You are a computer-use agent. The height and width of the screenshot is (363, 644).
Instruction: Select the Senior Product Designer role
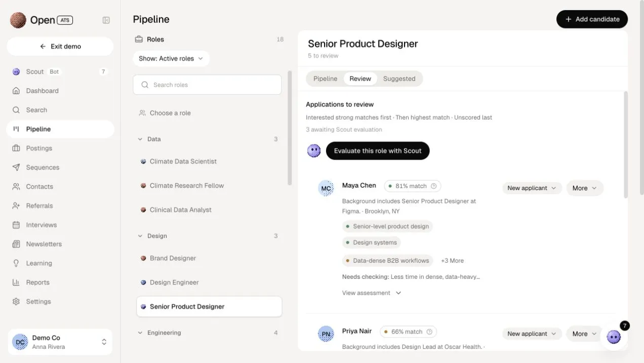coord(209,307)
